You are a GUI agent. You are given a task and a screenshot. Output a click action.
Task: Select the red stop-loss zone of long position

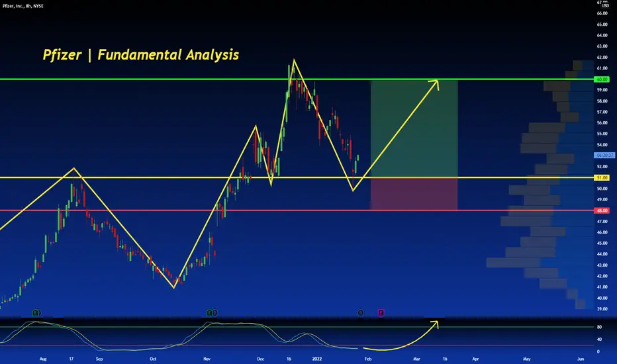[x=414, y=194]
